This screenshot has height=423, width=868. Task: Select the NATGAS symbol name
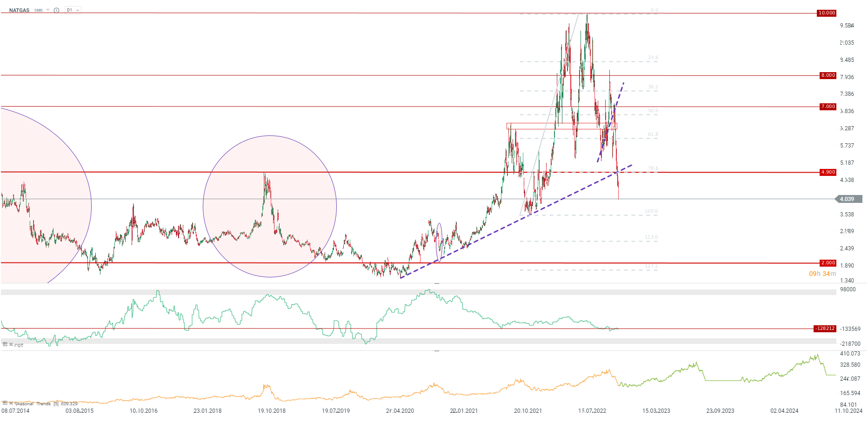coord(19,10)
